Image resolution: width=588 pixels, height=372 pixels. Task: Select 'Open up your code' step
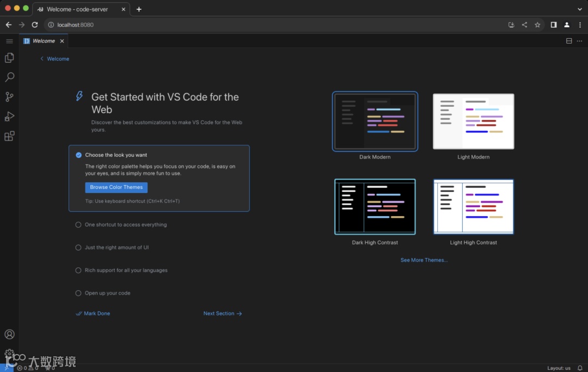tap(107, 293)
